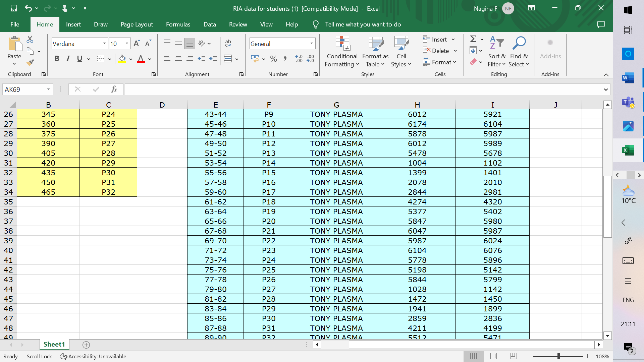Expand the General number format dropdown
Viewport: 644px width, 362px height.
tap(312, 44)
